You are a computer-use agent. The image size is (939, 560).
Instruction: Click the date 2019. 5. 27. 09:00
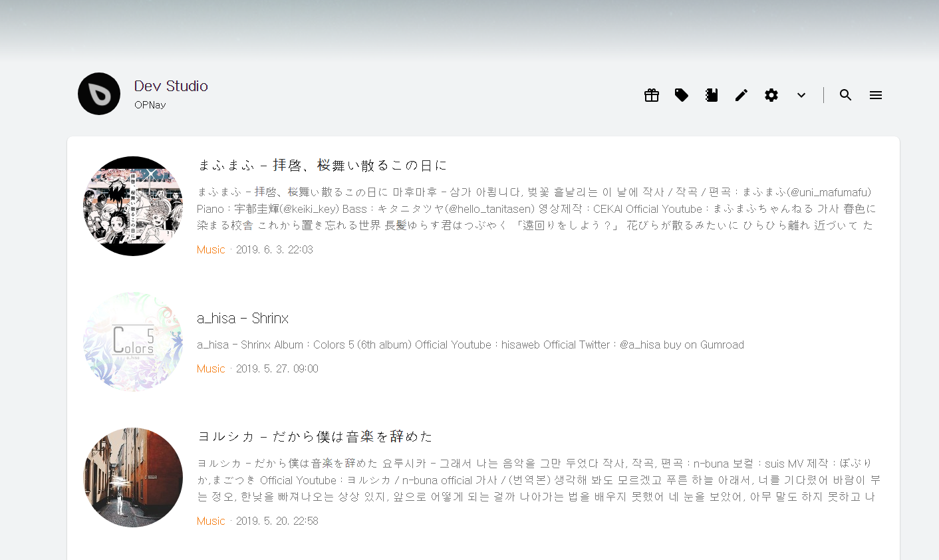277,368
